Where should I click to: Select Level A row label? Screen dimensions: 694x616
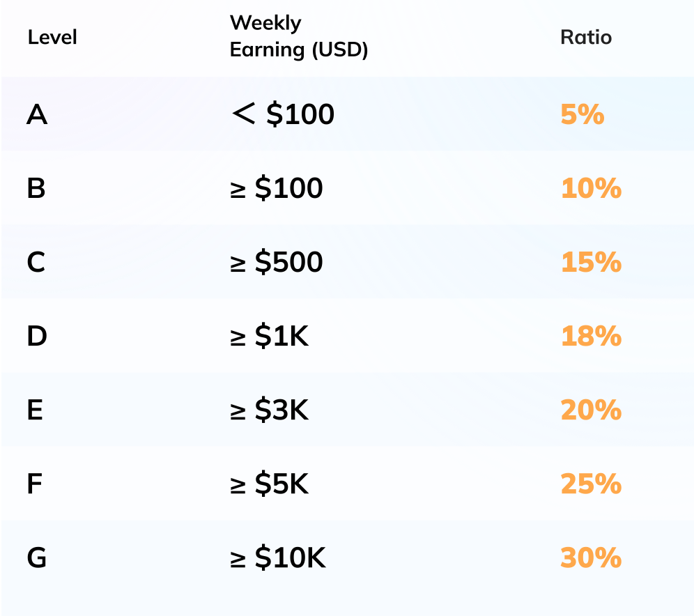[x=37, y=114]
